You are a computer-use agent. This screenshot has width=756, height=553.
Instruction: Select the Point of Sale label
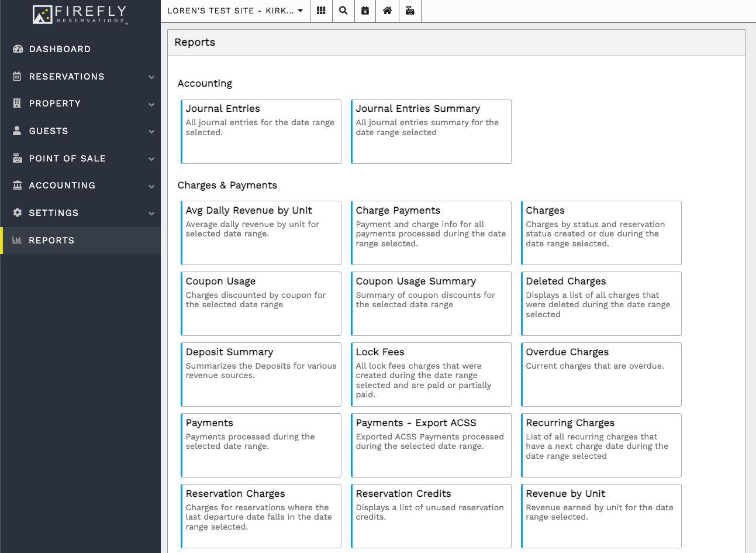coord(67,159)
